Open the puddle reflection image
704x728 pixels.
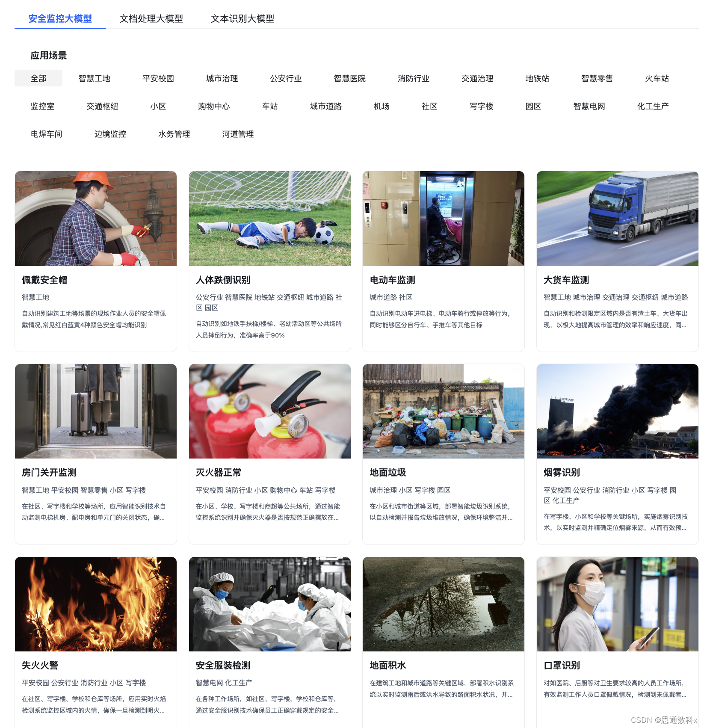click(444, 604)
